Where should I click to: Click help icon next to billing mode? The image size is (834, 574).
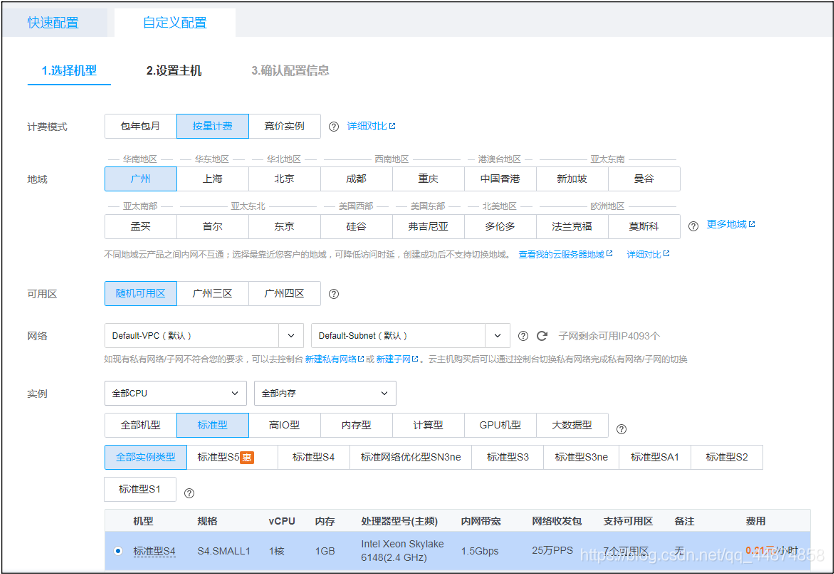pyautogui.click(x=333, y=127)
